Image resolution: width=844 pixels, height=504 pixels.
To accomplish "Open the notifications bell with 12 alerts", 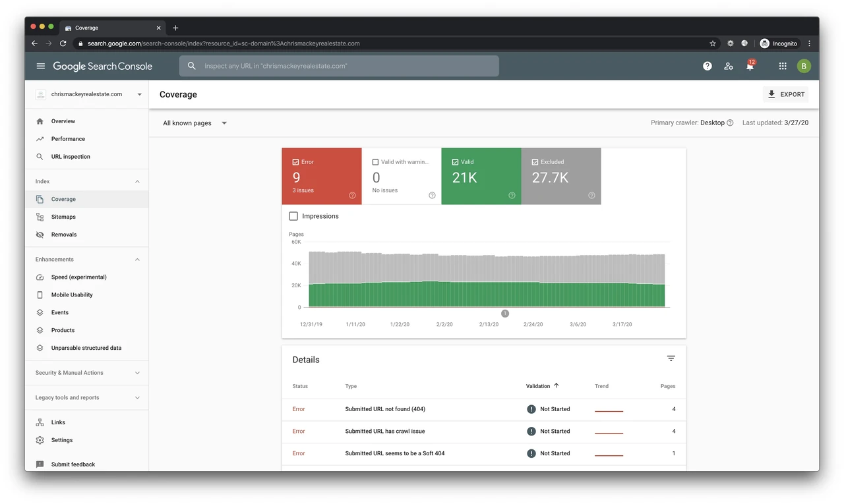I will point(750,66).
